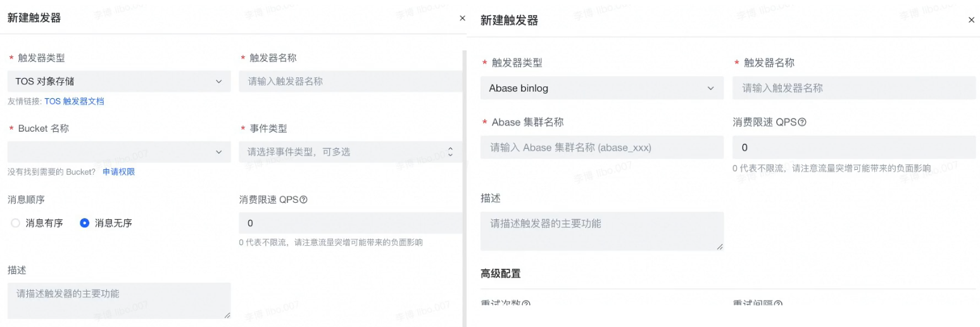Click QPS help icon in Abase dialog
The height and width of the screenshot is (327, 980).
[802, 122]
